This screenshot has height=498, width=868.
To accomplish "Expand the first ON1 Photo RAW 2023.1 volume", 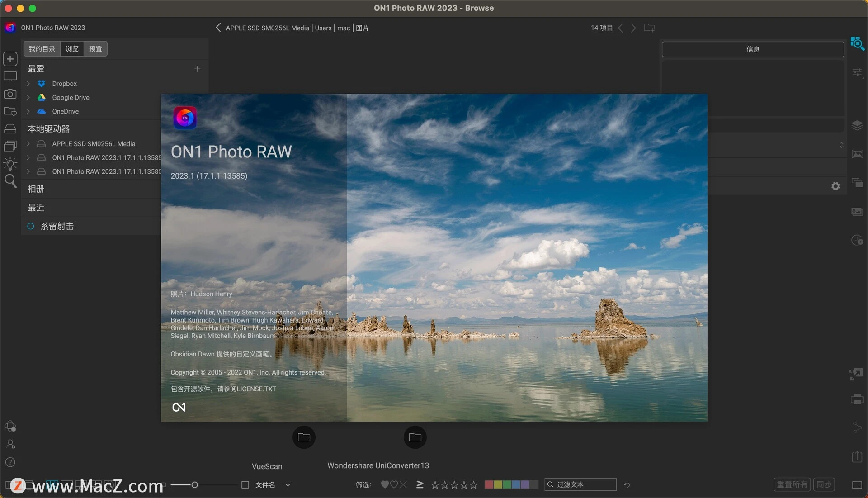I will pos(28,157).
